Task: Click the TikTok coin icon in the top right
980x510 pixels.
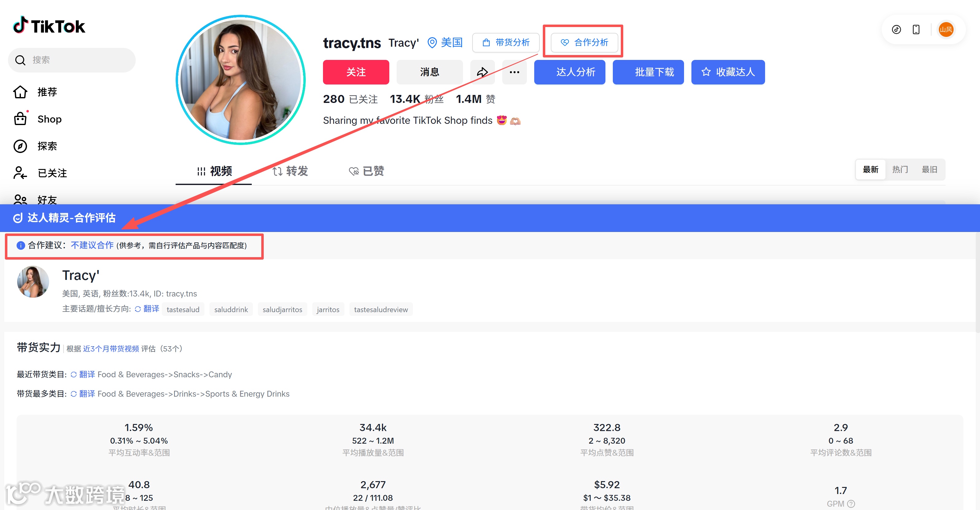Action: (x=896, y=29)
